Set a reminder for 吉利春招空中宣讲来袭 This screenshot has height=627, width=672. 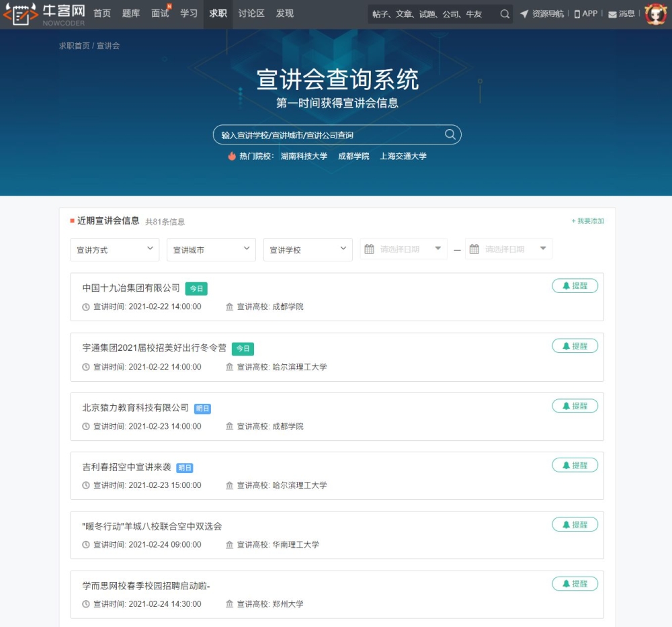tap(575, 465)
